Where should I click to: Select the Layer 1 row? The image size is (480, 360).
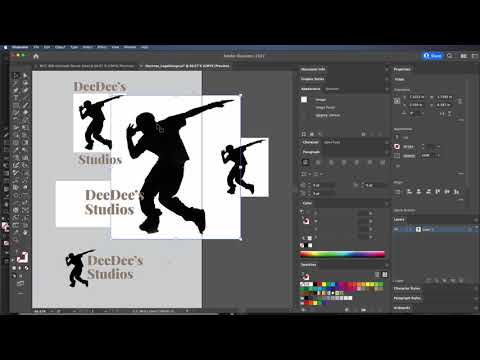coord(436,229)
